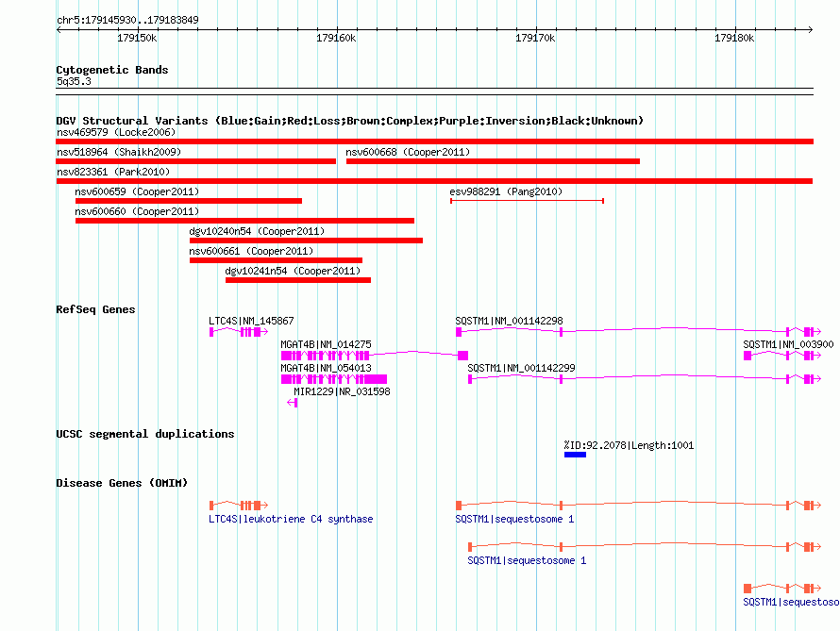This screenshot has height=631, width=840.
Task: Click the Cytogenetic Bands track title
Action: click(x=112, y=70)
